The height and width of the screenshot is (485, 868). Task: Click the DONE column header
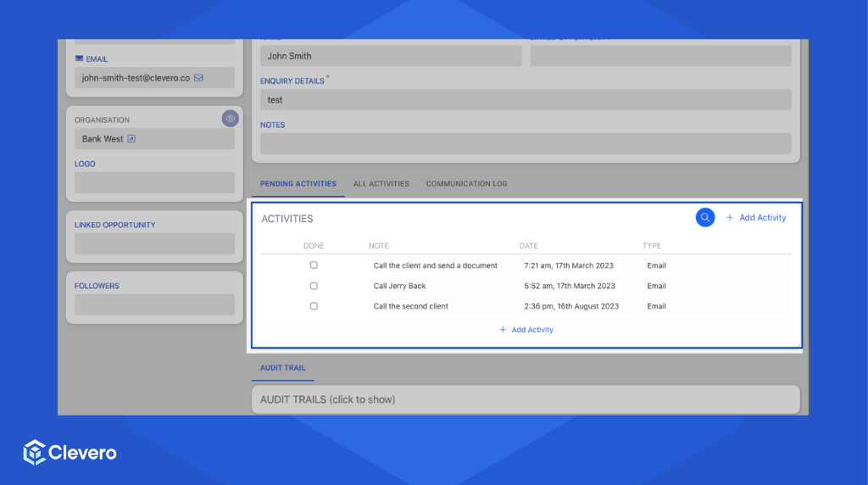pyautogui.click(x=314, y=246)
